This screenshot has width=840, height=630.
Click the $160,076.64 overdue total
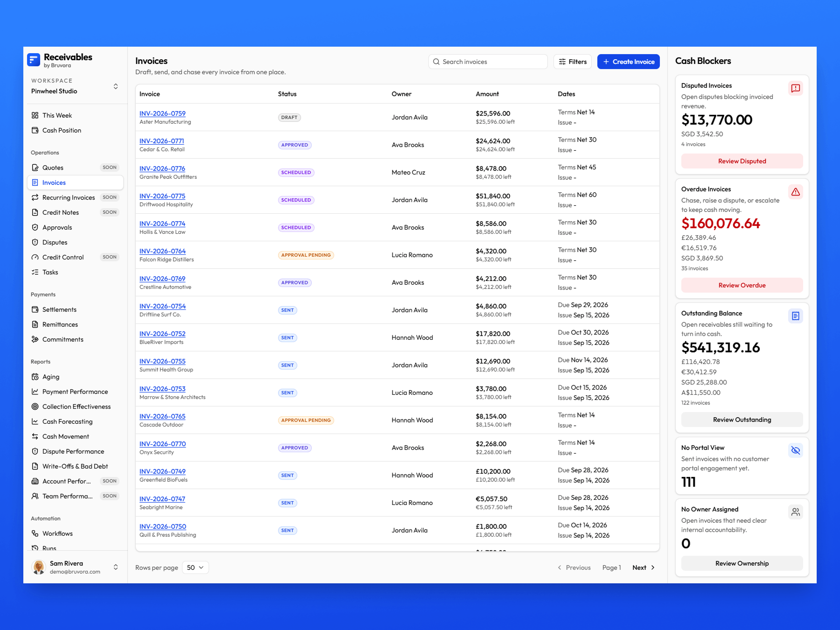tap(721, 224)
